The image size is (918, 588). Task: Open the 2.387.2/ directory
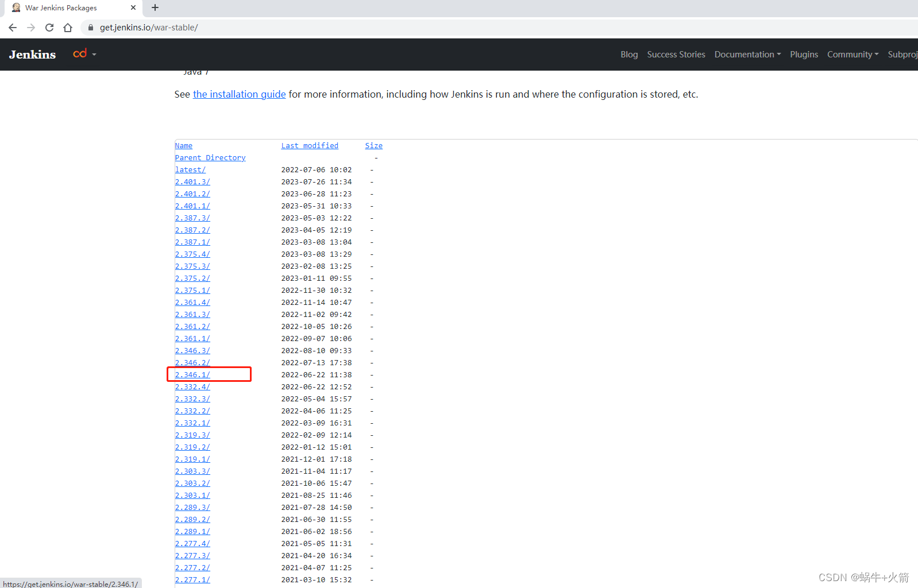coord(192,230)
